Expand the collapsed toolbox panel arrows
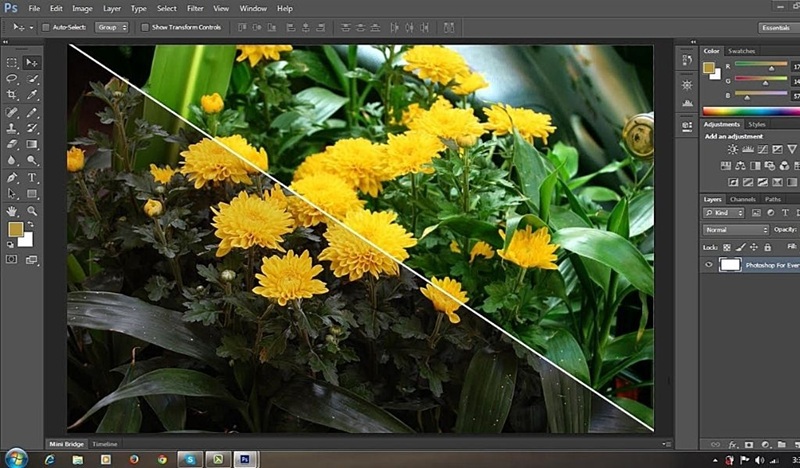 (5, 42)
